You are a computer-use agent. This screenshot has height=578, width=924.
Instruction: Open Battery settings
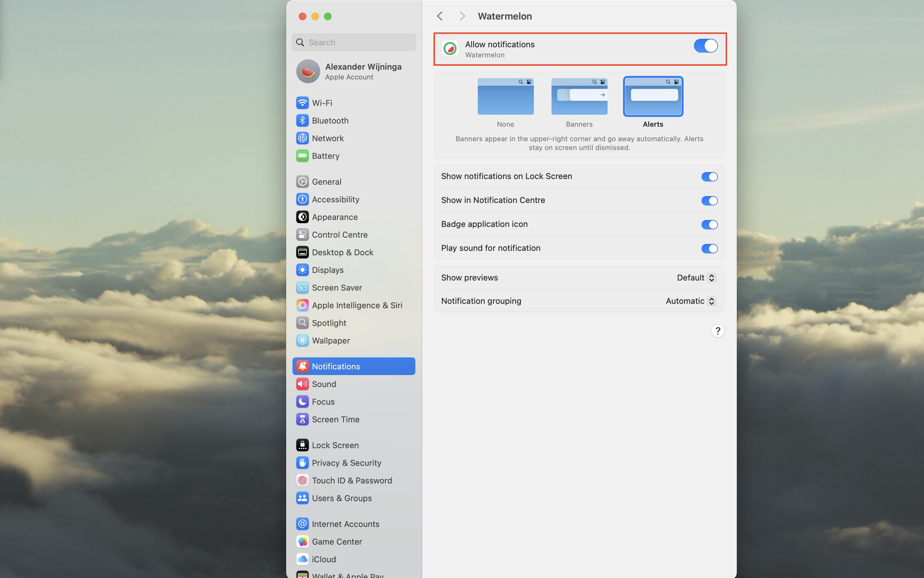coord(325,156)
